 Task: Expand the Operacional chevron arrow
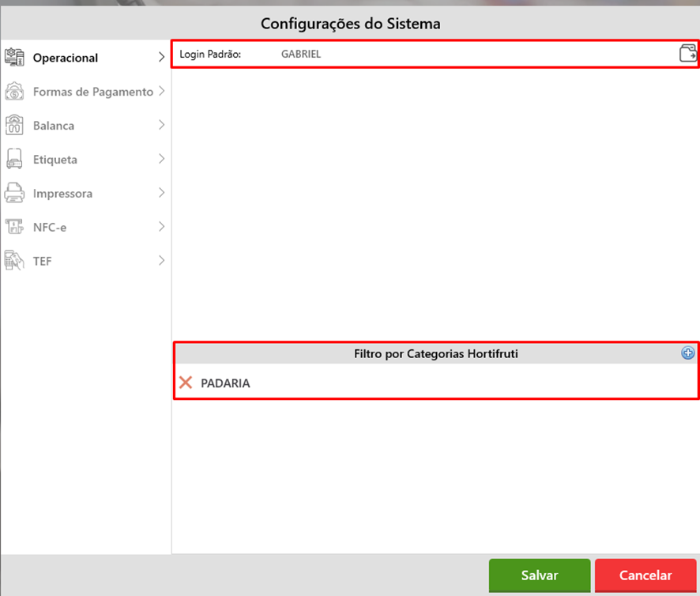tap(161, 57)
